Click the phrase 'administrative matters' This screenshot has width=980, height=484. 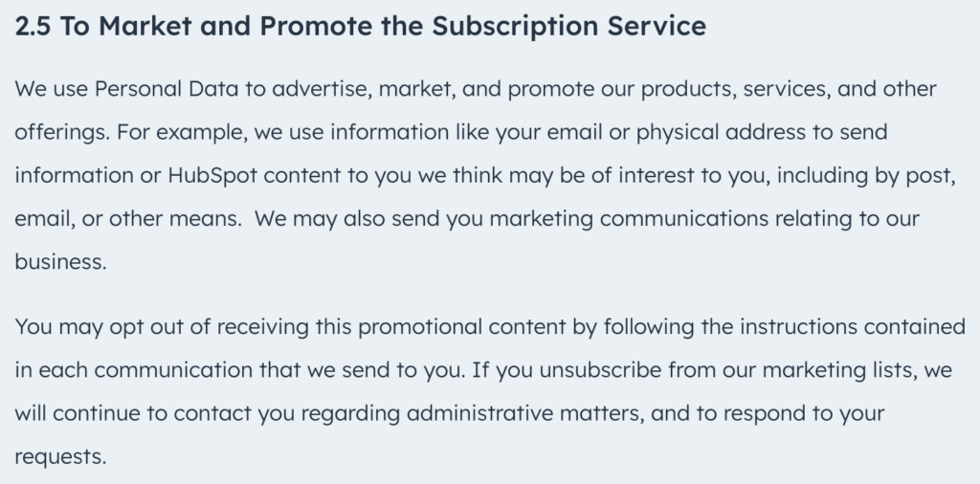point(523,413)
